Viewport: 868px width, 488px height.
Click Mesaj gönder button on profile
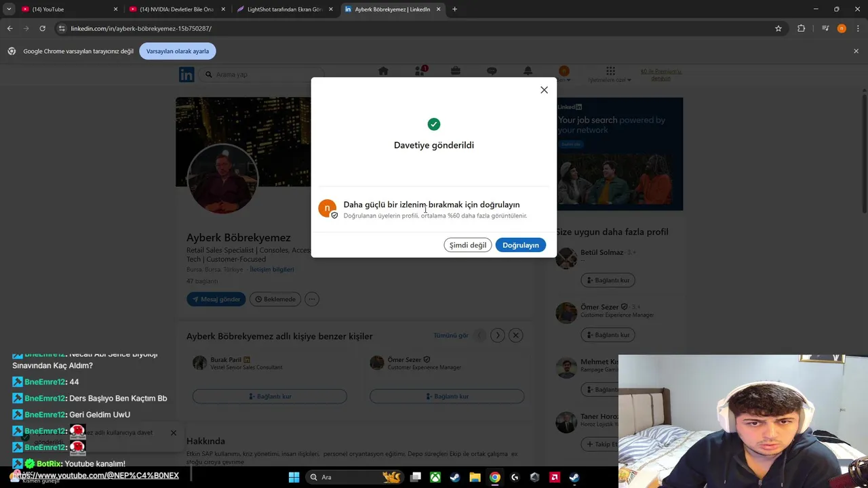(216, 299)
